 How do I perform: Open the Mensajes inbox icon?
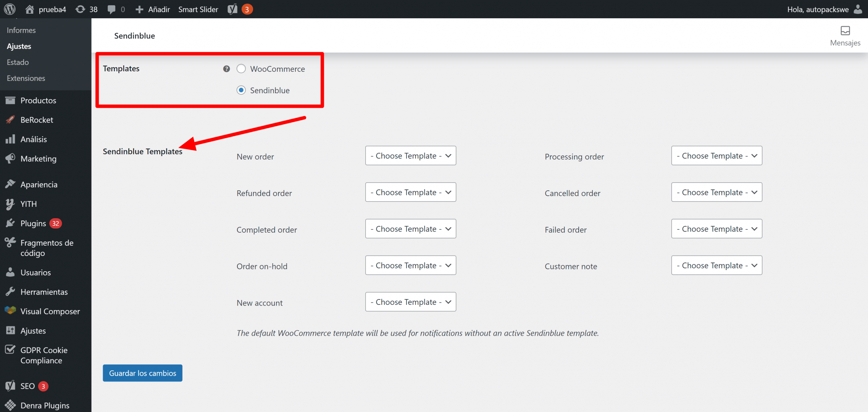point(845,31)
